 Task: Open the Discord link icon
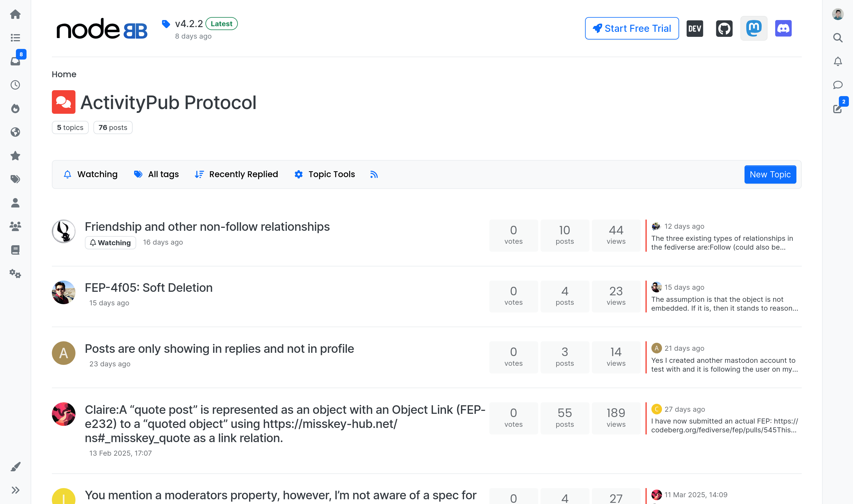[x=783, y=28]
